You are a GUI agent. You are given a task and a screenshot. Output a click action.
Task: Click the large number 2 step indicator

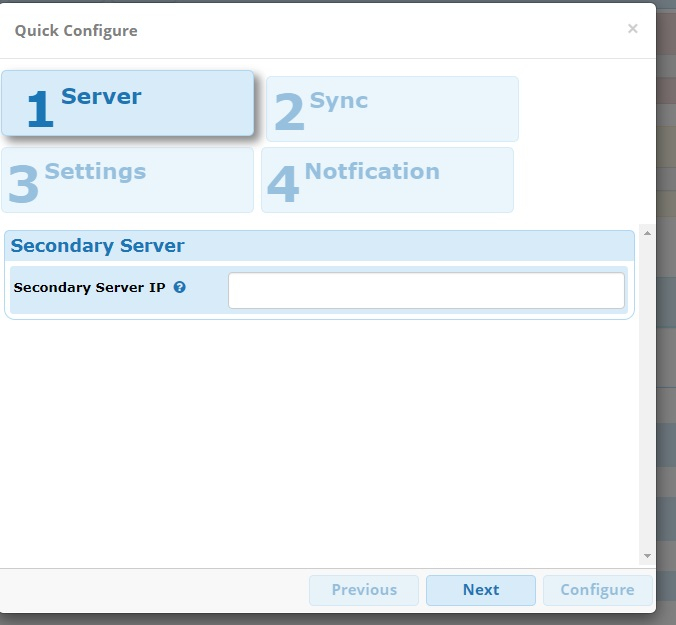click(288, 112)
